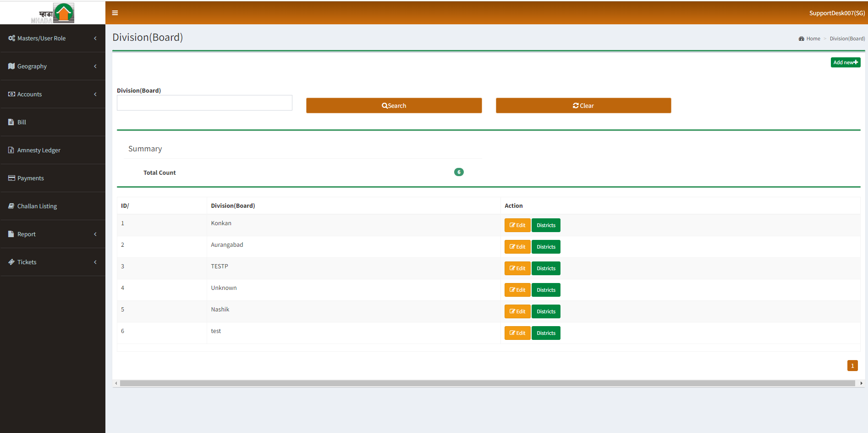Click the Payments card icon in sidebar
The width and height of the screenshot is (868, 433).
tap(11, 178)
